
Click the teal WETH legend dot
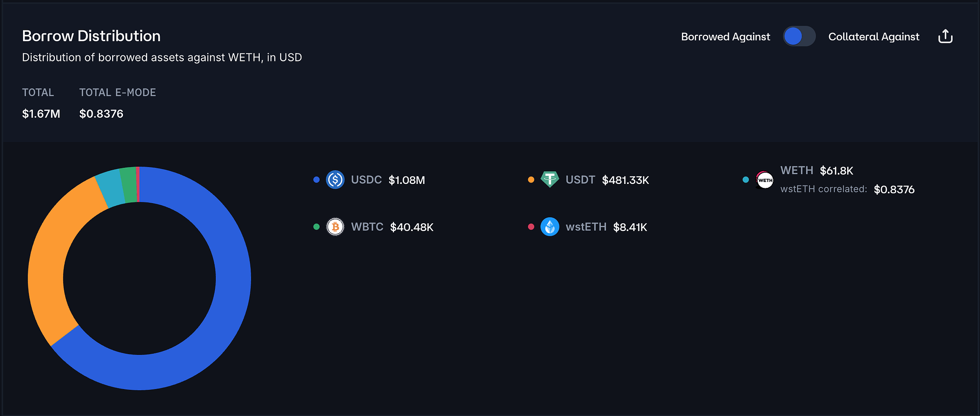coord(746,180)
